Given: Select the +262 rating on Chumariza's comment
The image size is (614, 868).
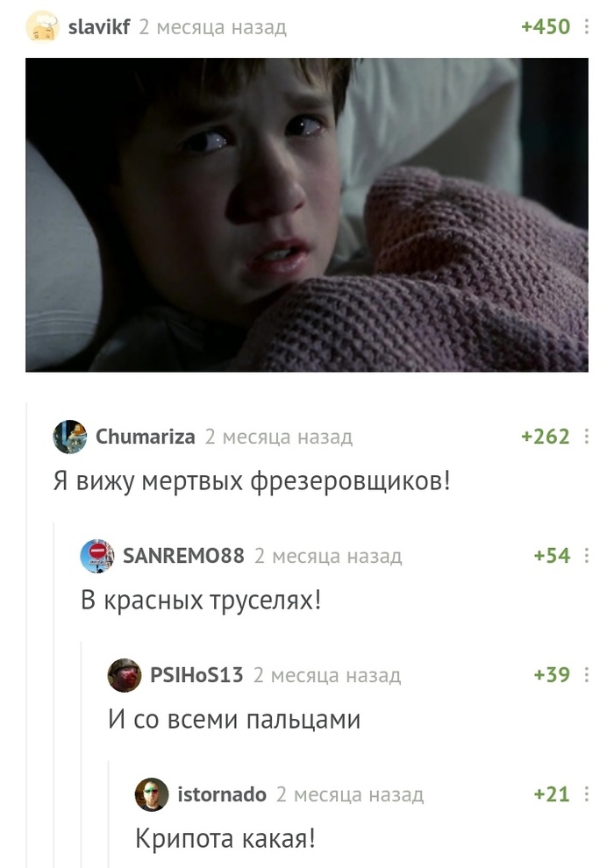Looking at the screenshot, I should (546, 437).
